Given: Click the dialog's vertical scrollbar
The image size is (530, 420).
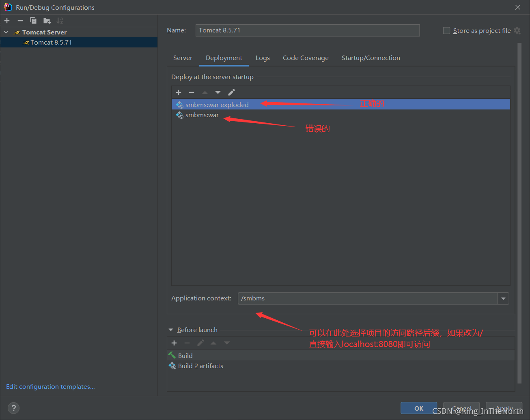Looking at the screenshot, I should (519, 213).
